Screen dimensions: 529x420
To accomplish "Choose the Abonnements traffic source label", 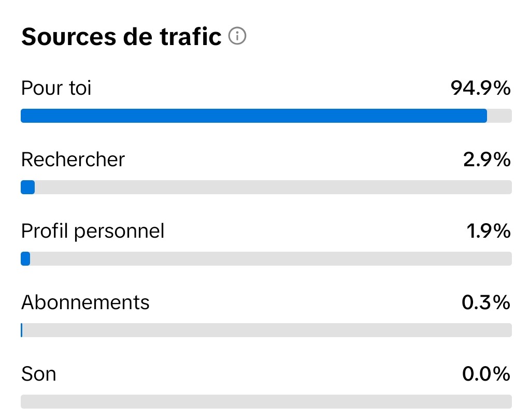I will 85,302.
